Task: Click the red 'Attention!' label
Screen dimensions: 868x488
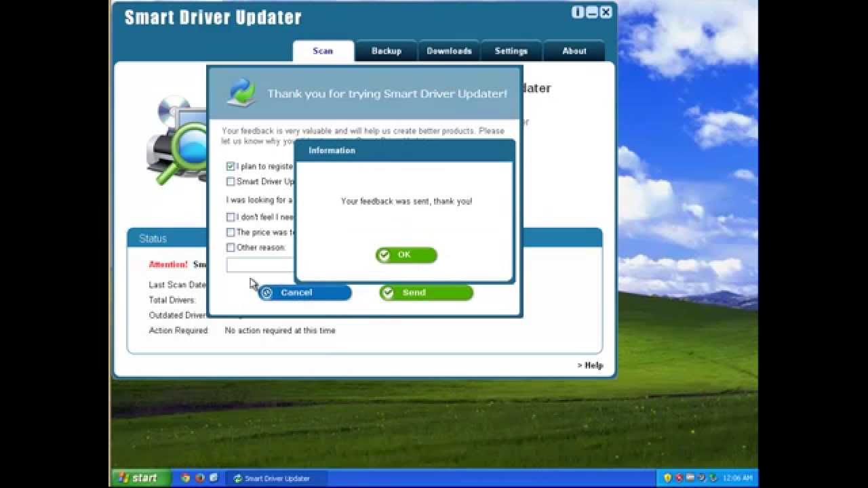Action: pos(168,264)
